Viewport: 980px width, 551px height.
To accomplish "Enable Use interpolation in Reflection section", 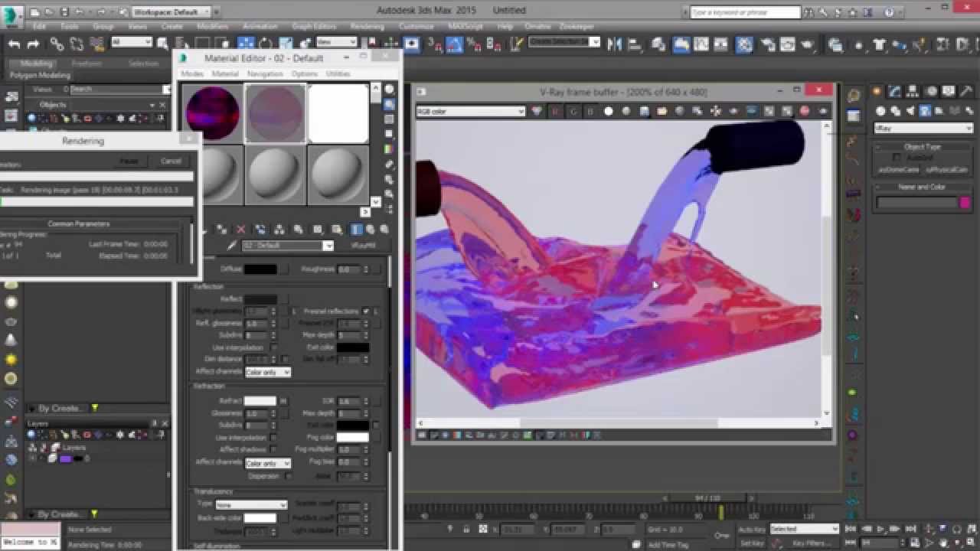I will pos(273,347).
